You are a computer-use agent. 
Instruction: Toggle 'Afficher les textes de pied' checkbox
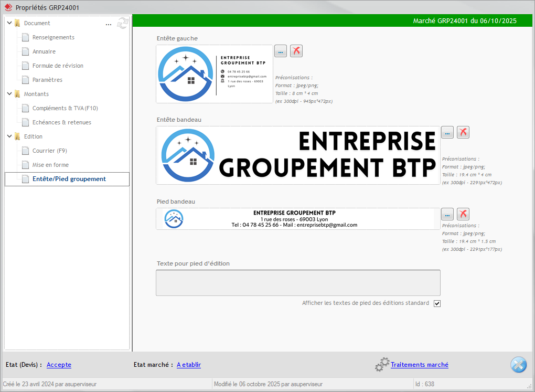(x=437, y=303)
